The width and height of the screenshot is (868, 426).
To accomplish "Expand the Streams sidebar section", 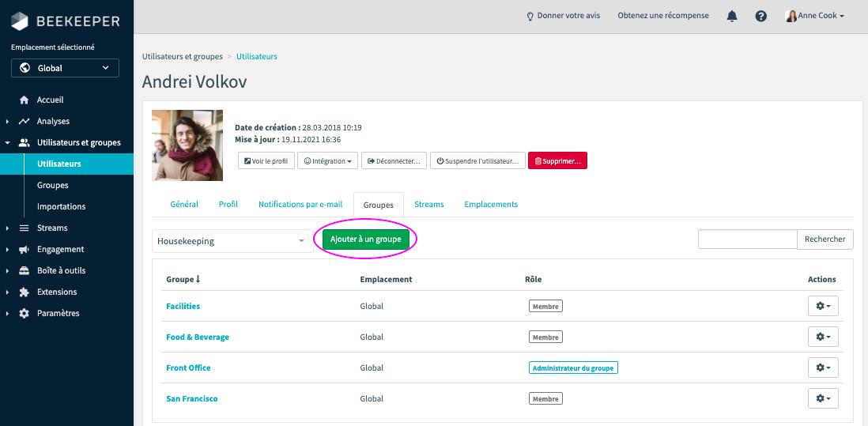I will click(x=7, y=228).
